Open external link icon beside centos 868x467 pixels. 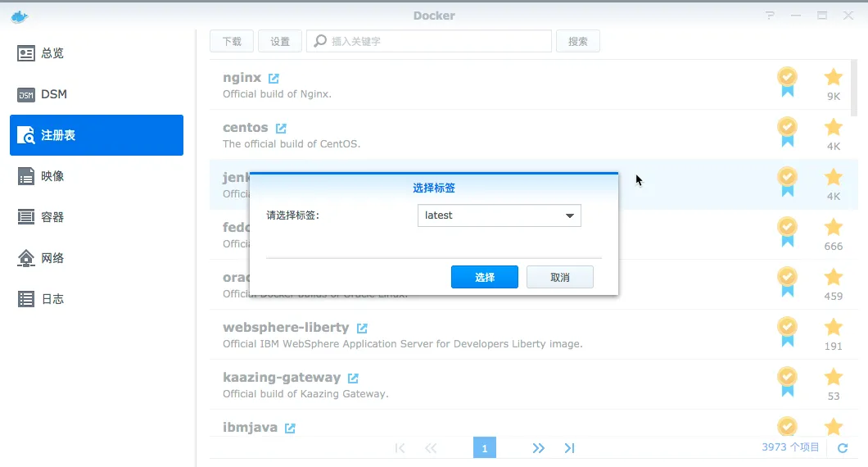(281, 129)
